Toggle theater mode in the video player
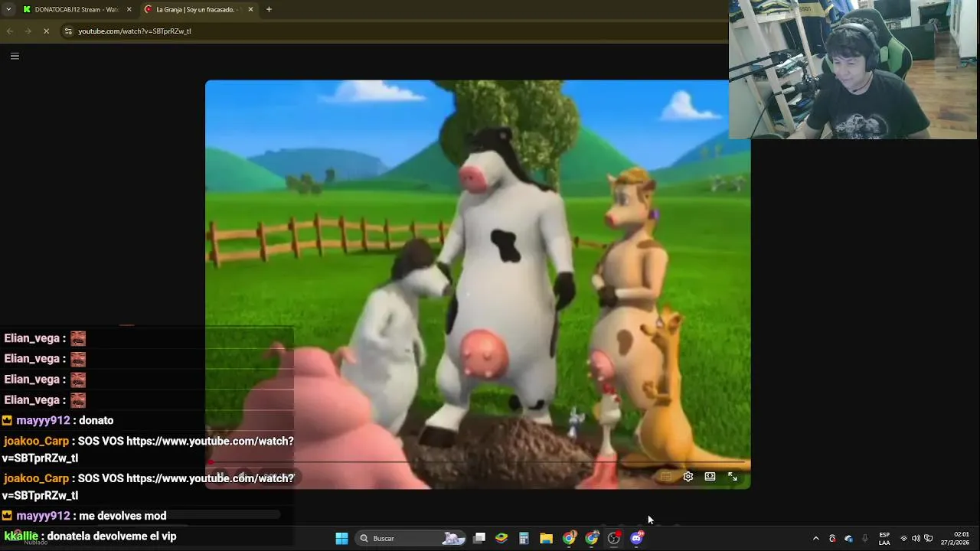This screenshot has height=551, width=980. (x=710, y=477)
